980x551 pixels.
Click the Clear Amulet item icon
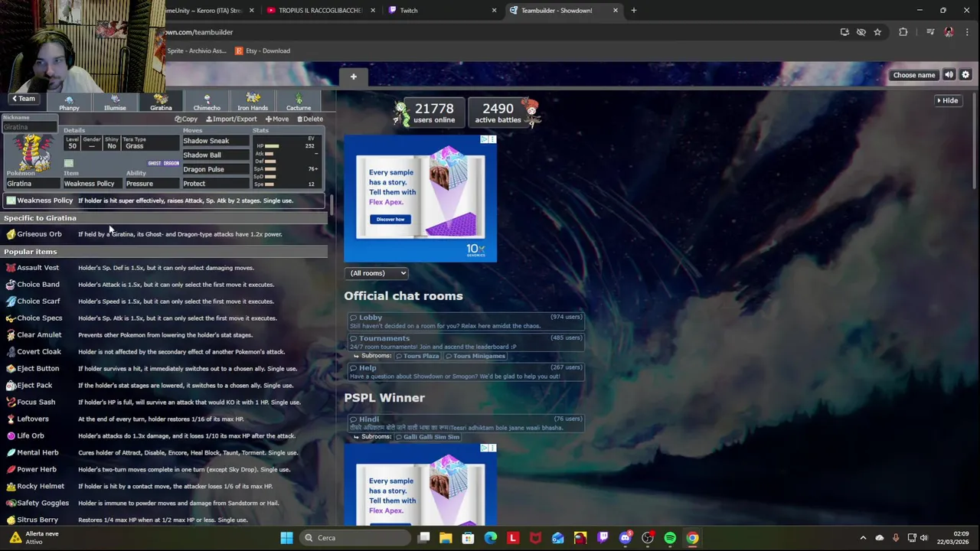10,335
